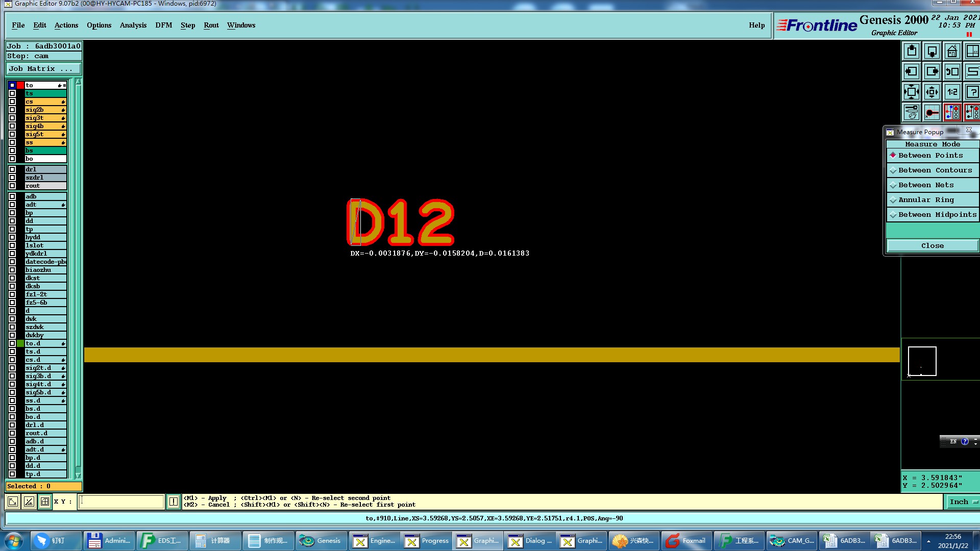980x551 pixels.
Task: Open the Rout menu
Action: pyautogui.click(x=211, y=26)
